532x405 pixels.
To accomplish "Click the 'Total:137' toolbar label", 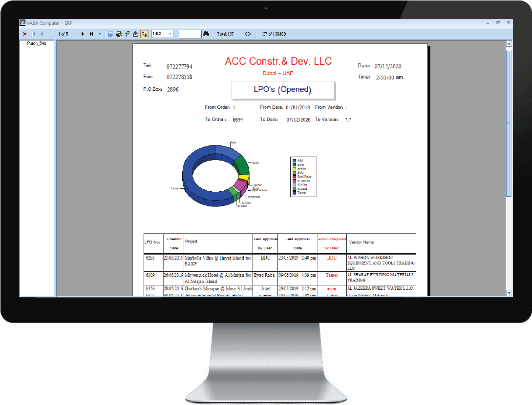I will pos(225,34).
